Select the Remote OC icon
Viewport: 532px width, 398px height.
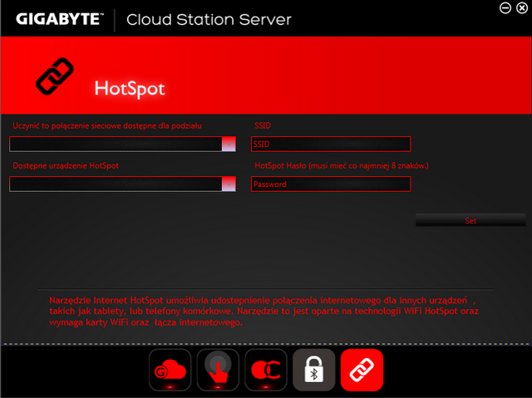(x=266, y=370)
